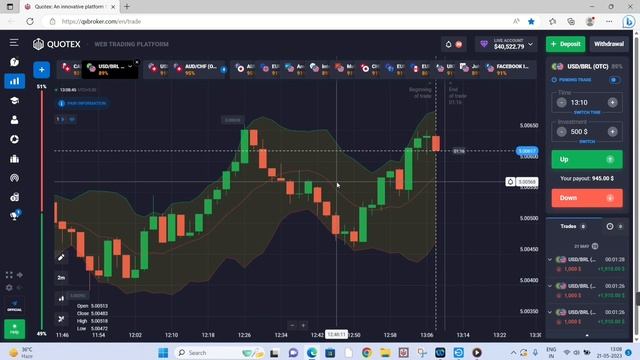
Task: Switch to the AUD/CHF (OTC) asset tab
Action: pyautogui.click(x=200, y=69)
